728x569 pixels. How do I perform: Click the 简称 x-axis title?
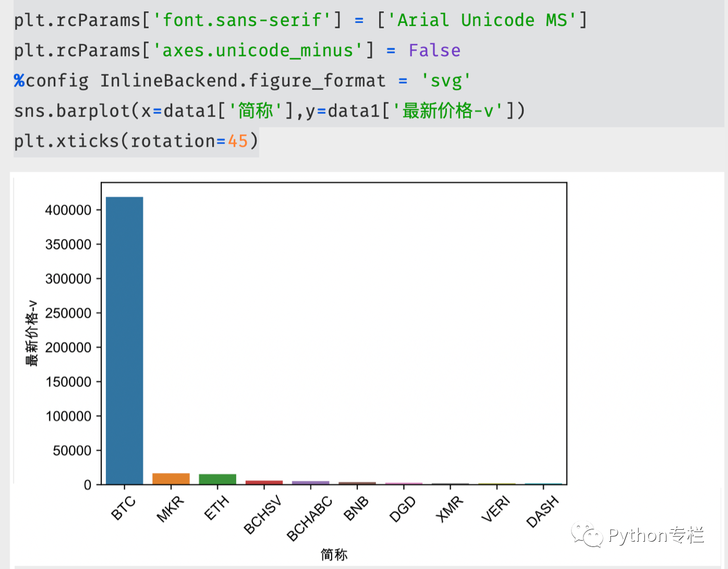[334, 554]
